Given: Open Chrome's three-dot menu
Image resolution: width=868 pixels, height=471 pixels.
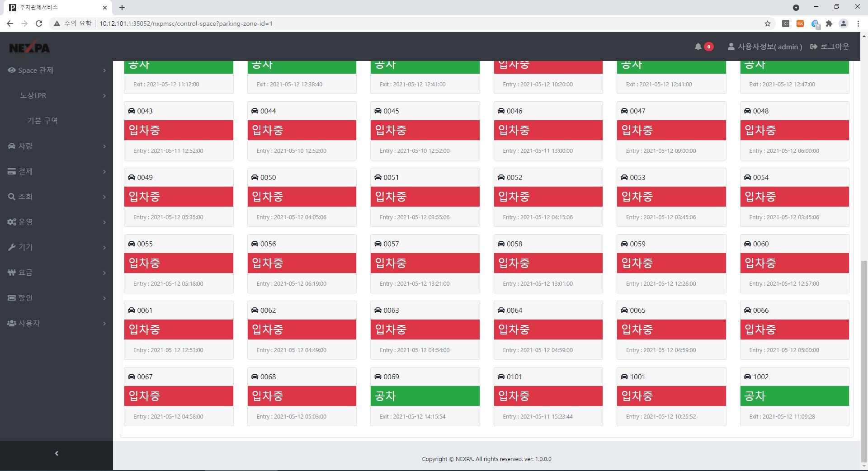Looking at the screenshot, I should (x=858, y=24).
